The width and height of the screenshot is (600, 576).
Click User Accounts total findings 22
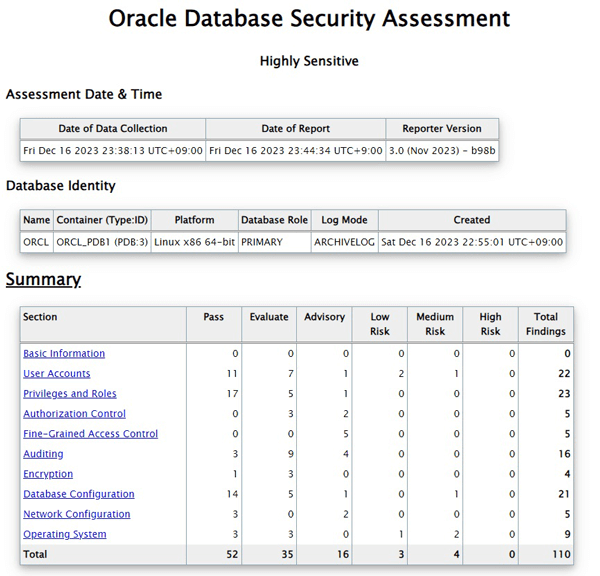[x=564, y=374]
